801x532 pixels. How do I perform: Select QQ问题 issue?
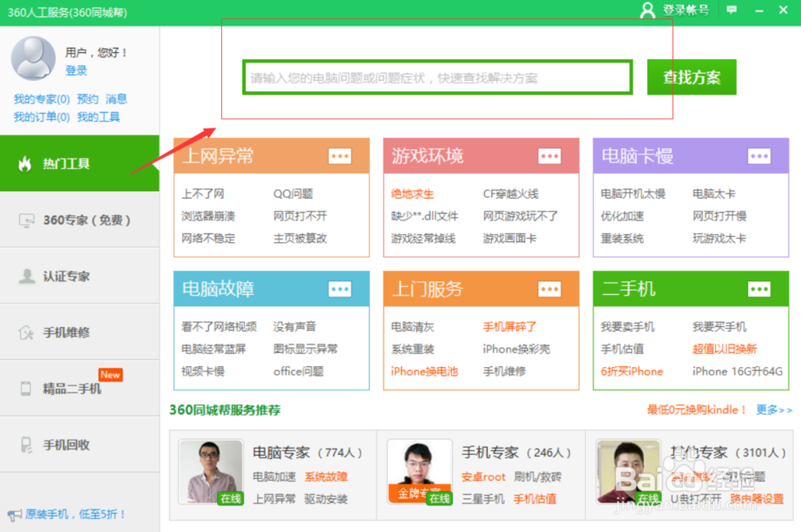pos(293,194)
